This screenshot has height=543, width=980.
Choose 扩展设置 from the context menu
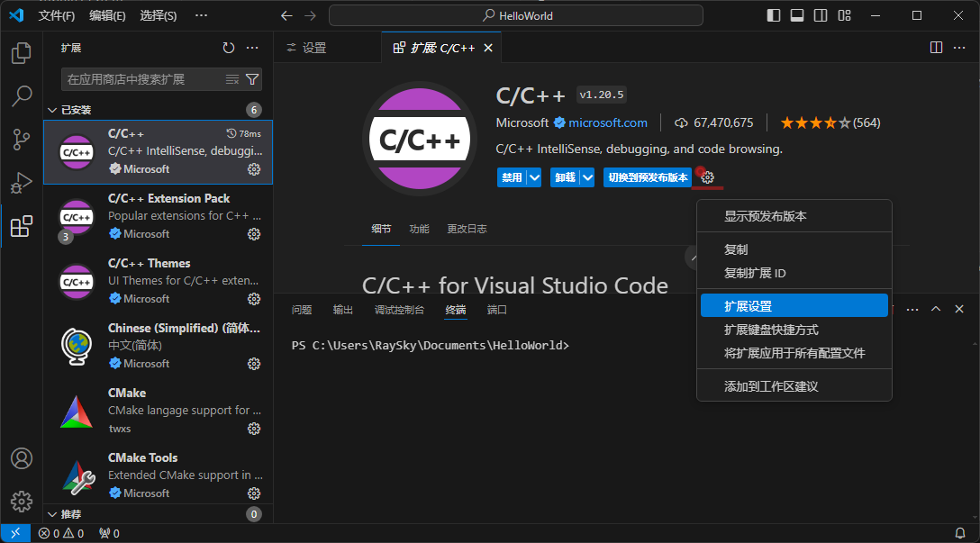click(794, 306)
